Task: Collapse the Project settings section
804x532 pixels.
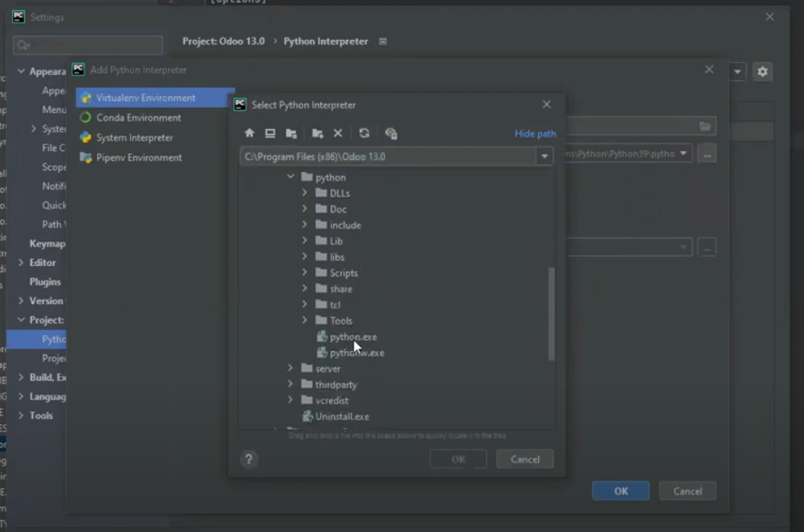Action: (x=21, y=320)
